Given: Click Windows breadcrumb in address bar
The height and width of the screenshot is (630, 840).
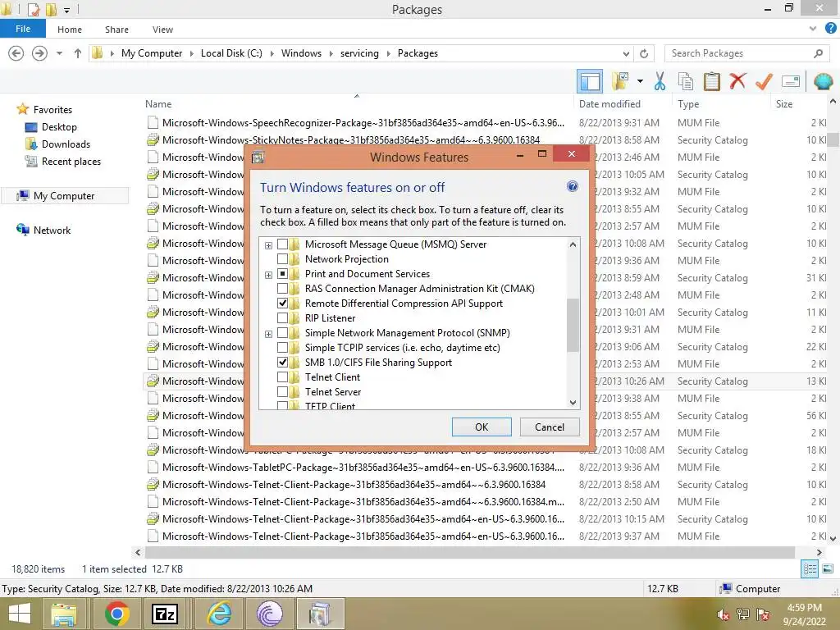Looking at the screenshot, I should pyautogui.click(x=301, y=53).
